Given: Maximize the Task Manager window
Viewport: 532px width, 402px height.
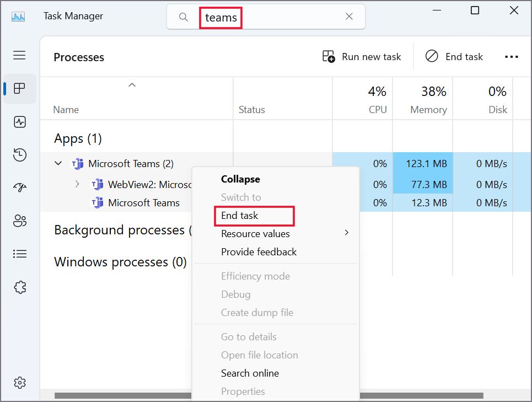Looking at the screenshot, I should 475,10.
